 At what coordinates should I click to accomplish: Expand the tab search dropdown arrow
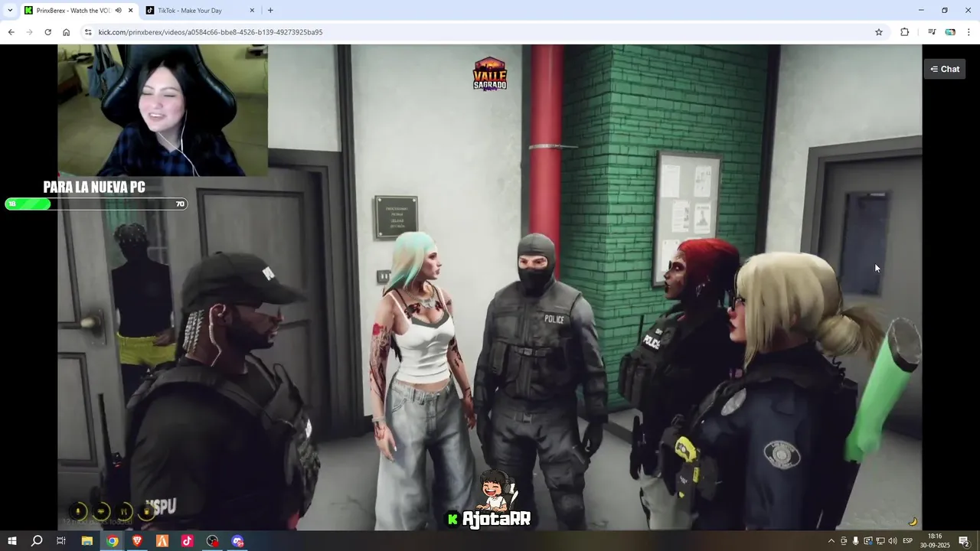10,11
